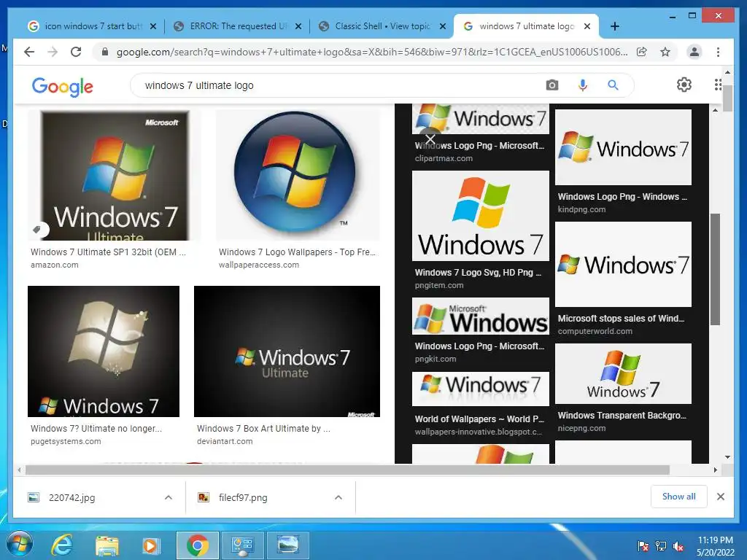The height and width of the screenshot is (560, 747).
Task: Open the Chrome profile avatar
Action: click(694, 52)
